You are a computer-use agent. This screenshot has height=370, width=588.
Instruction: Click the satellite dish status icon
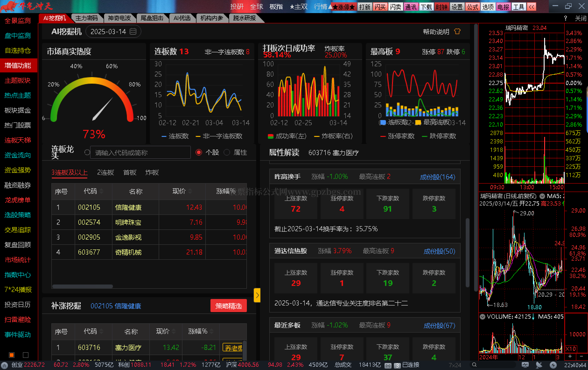tap(539, 365)
